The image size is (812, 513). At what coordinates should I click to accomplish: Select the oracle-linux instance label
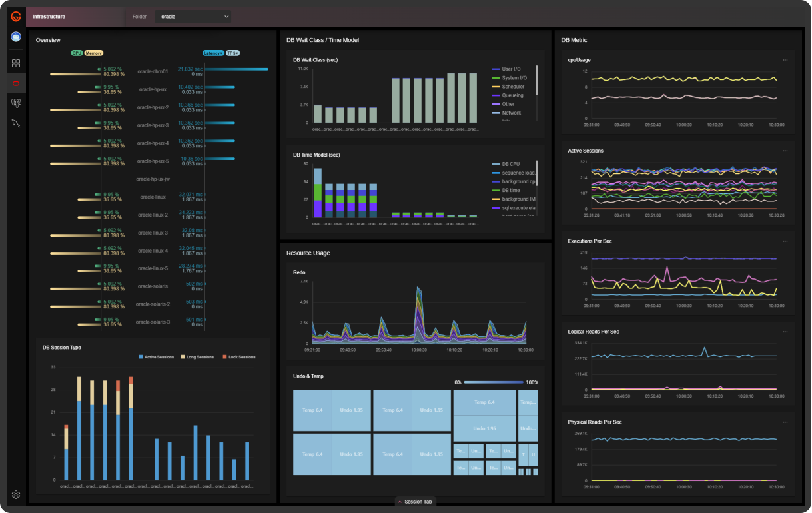coord(153,197)
